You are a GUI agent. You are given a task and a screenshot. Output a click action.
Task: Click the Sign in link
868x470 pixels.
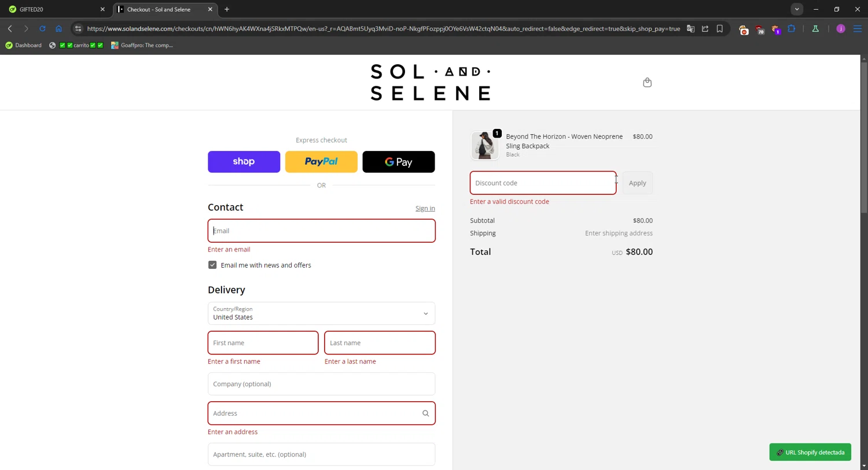[x=425, y=209]
